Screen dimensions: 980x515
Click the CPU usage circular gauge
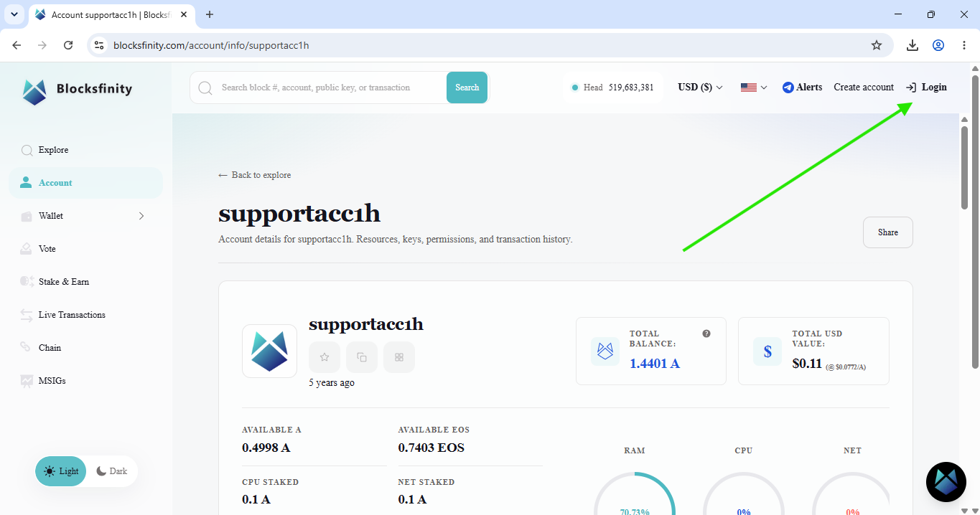(x=744, y=493)
